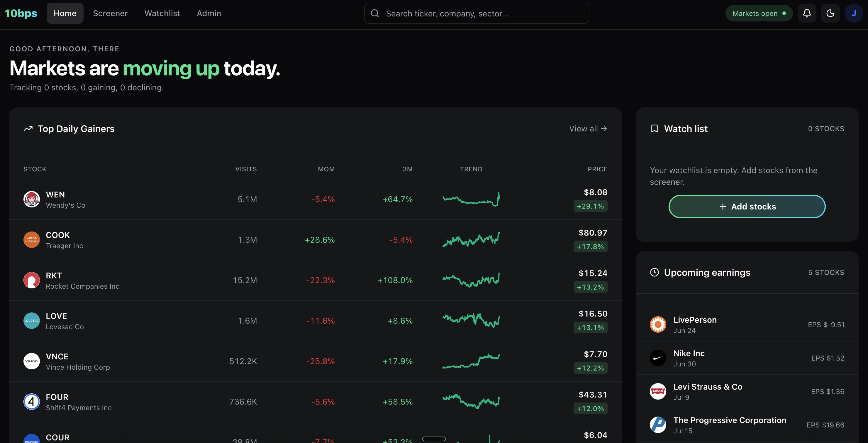Image resolution: width=868 pixels, height=443 pixels.
Task: Click the $16.50 price
Action: pyautogui.click(x=593, y=314)
